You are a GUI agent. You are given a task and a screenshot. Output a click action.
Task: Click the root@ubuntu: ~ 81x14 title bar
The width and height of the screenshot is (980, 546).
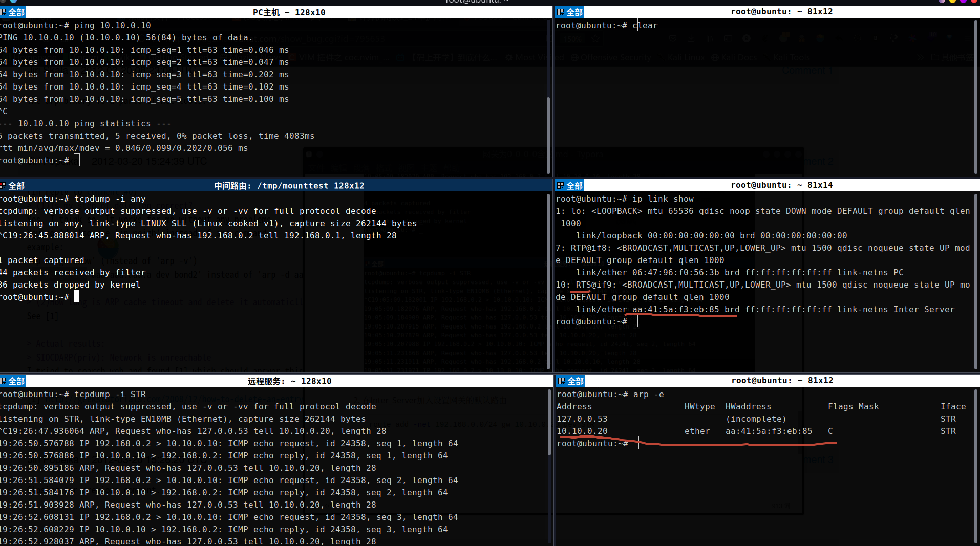(x=781, y=185)
